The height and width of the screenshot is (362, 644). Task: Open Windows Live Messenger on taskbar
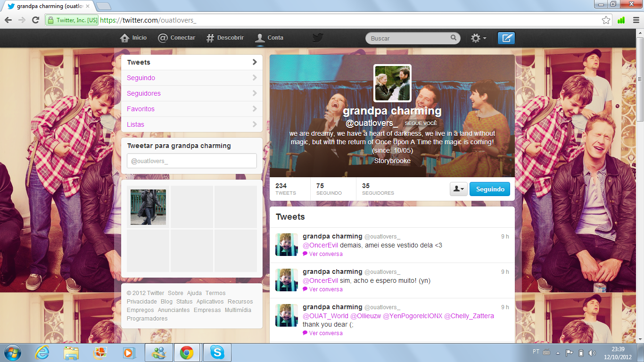[158, 353]
